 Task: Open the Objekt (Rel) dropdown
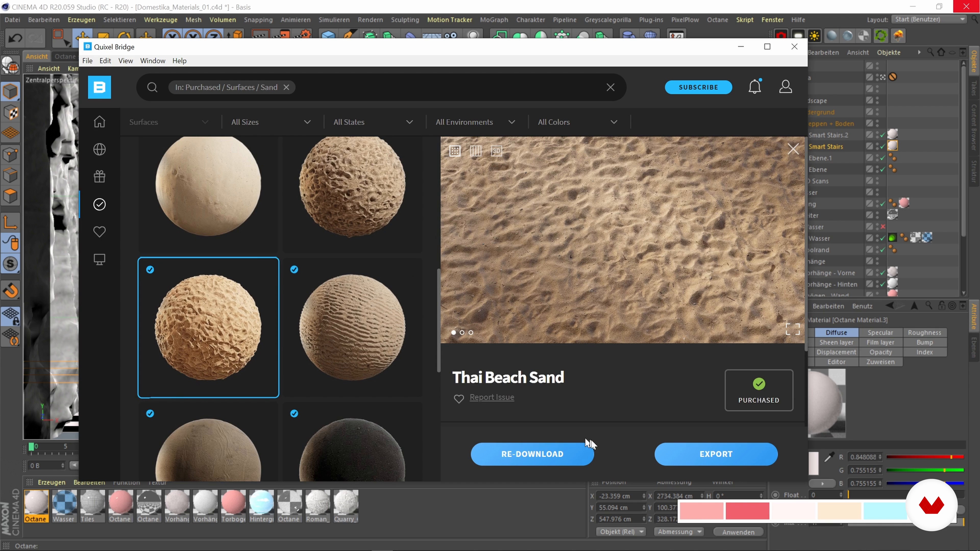click(x=620, y=532)
